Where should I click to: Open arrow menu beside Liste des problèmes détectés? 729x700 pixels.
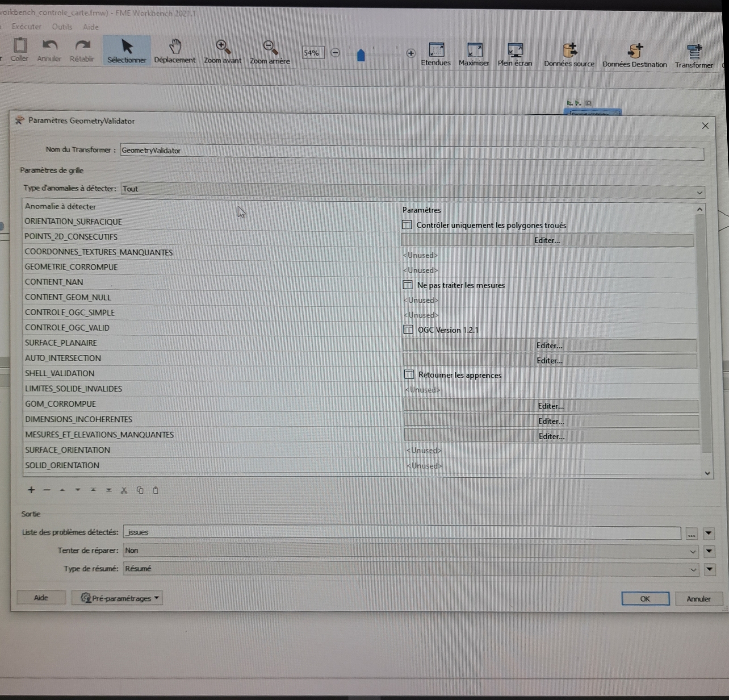[708, 533]
